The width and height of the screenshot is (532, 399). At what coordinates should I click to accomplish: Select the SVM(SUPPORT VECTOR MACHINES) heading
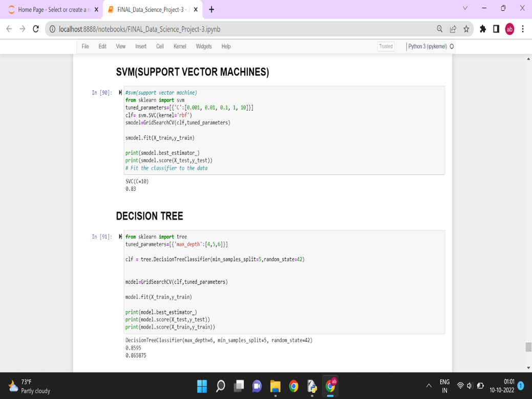tap(193, 72)
